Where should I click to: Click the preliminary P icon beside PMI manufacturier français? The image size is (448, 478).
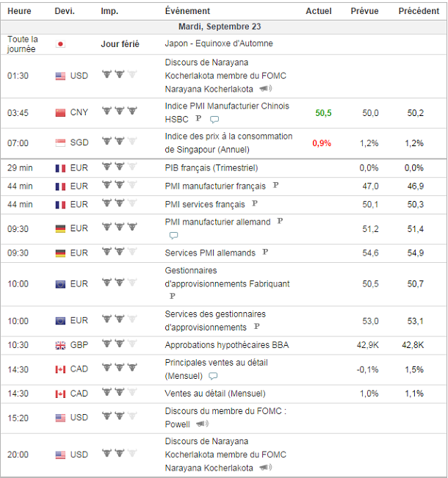click(275, 186)
